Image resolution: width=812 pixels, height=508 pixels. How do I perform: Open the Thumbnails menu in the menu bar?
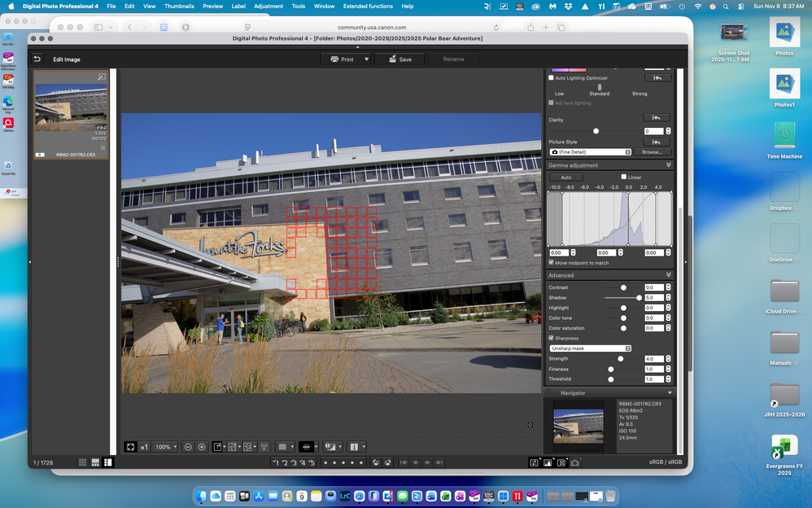(179, 6)
